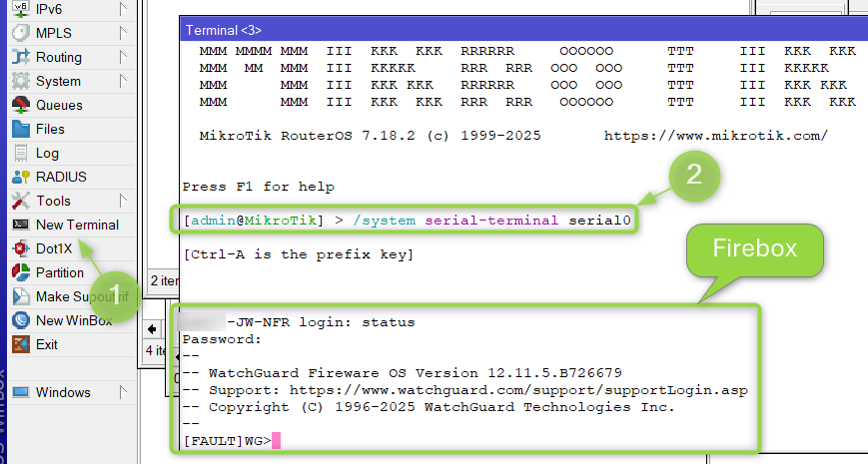The height and width of the screenshot is (464, 868).
Task: Click the 'Password:' line in terminal
Action: (x=222, y=339)
